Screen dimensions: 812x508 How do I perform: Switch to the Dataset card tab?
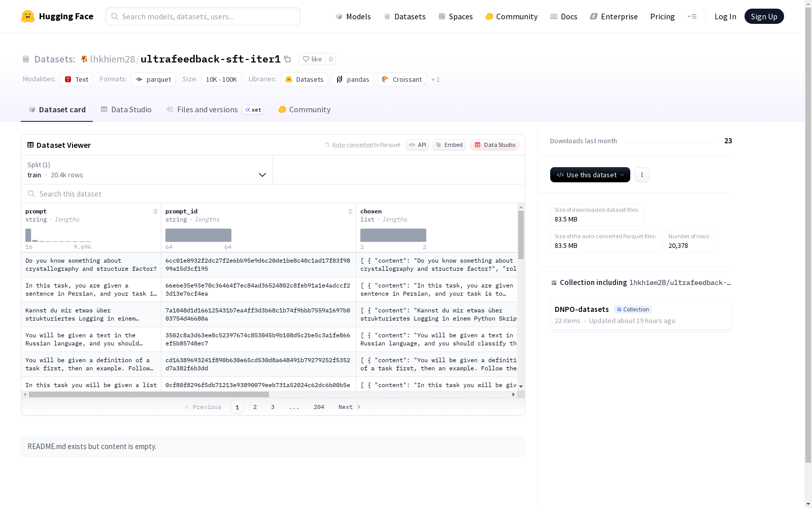pos(57,110)
